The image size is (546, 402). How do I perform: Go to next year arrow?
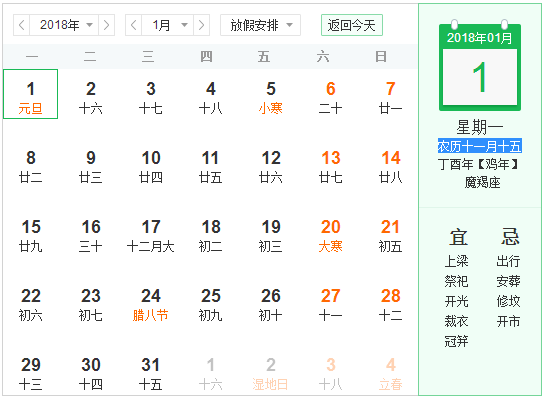coord(107,25)
